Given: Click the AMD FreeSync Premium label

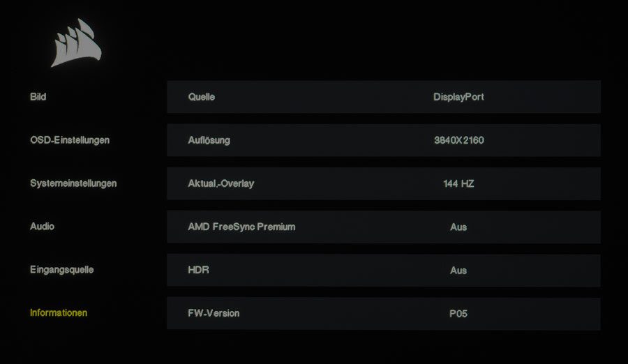Looking at the screenshot, I should click(x=241, y=227).
